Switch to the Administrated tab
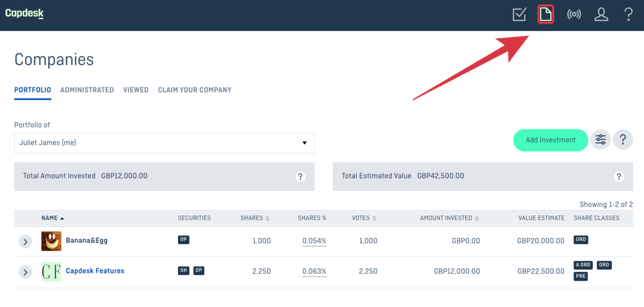The height and width of the screenshot is (307, 644). (87, 90)
